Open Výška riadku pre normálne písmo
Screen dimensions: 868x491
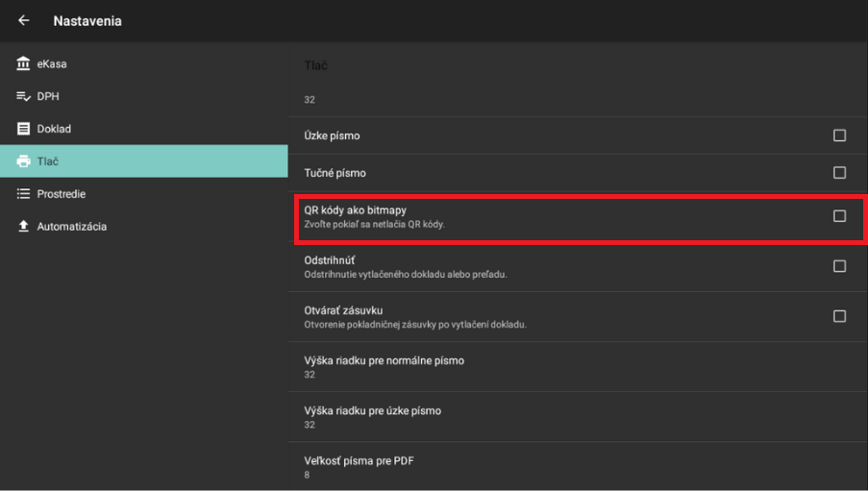(384, 367)
